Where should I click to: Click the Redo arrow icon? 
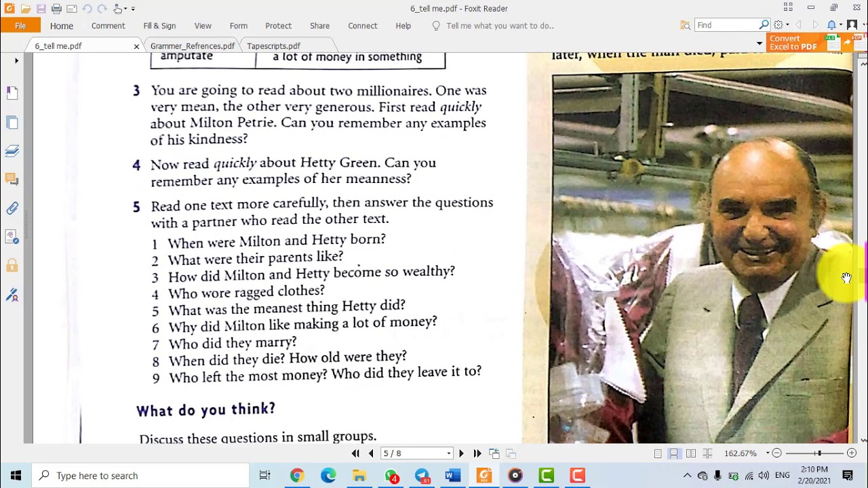pyautogui.click(x=102, y=9)
